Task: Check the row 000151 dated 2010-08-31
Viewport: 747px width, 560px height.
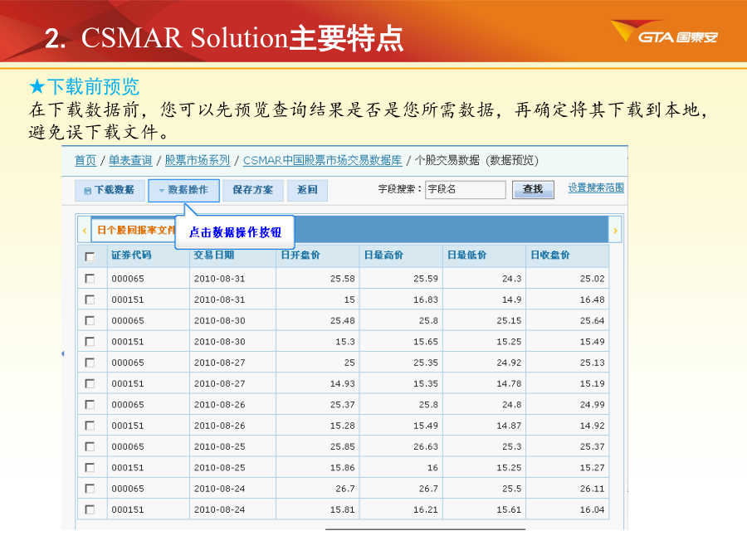Action: tap(90, 299)
